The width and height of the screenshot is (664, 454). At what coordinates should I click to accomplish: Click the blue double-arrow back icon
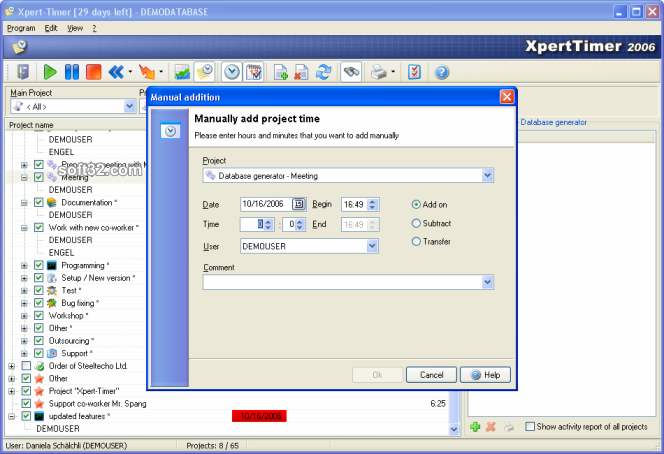(116, 72)
